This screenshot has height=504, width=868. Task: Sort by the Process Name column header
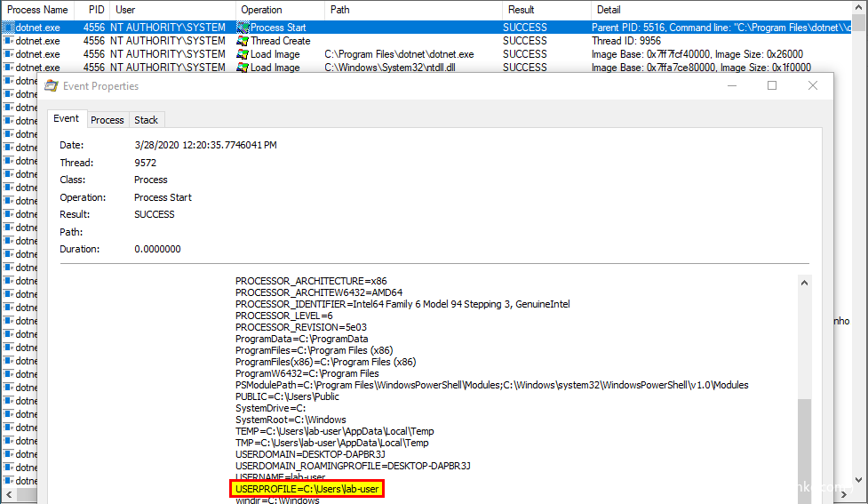coord(38,10)
